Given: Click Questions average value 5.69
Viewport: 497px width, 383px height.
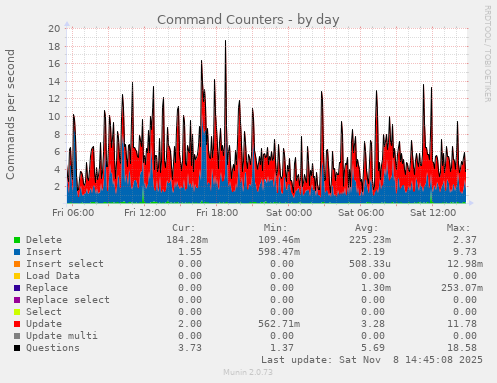Looking at the screenshot, I should pyautogui.click(x=373, y=348).
